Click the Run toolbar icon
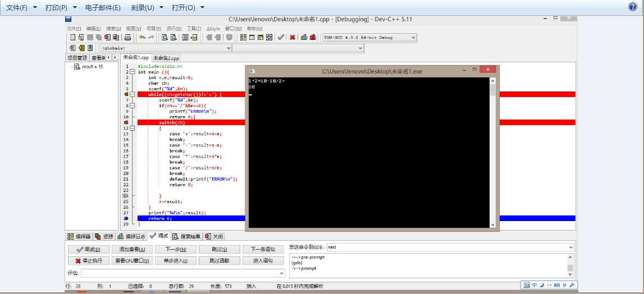Viewport: 644px width, 294px height. [x=252, y=38]
